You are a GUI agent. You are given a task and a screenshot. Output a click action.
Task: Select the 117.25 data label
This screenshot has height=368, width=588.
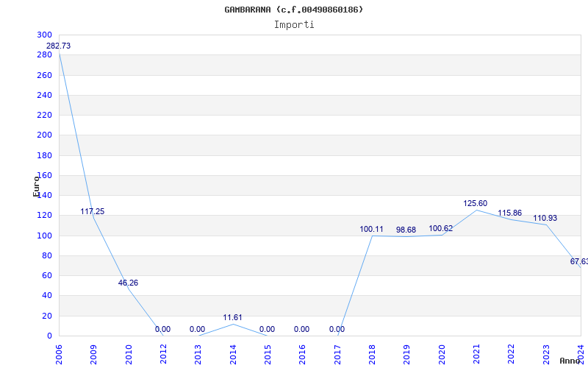pyautogui.click(x=93, y=211)
